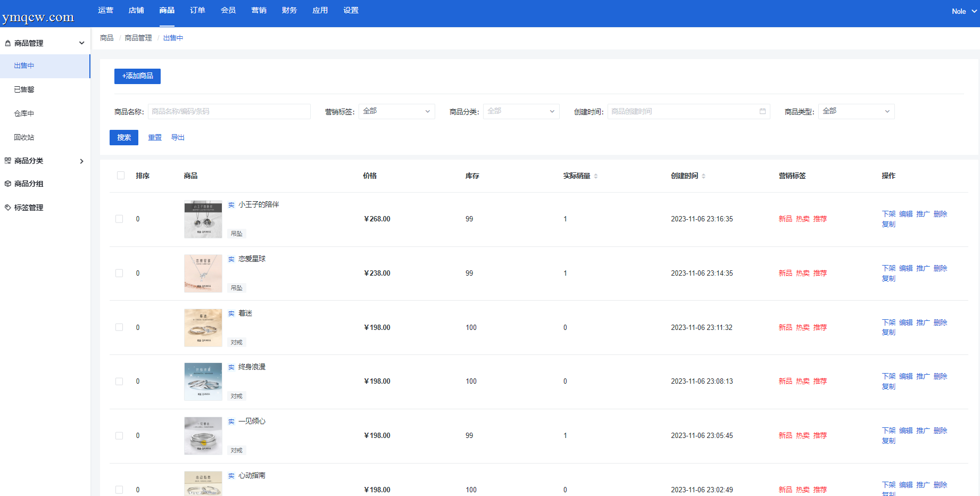Click the 实 type badge next to 小王子的陪伴
This screenshot has height=496, width=980.
point(231,205)
